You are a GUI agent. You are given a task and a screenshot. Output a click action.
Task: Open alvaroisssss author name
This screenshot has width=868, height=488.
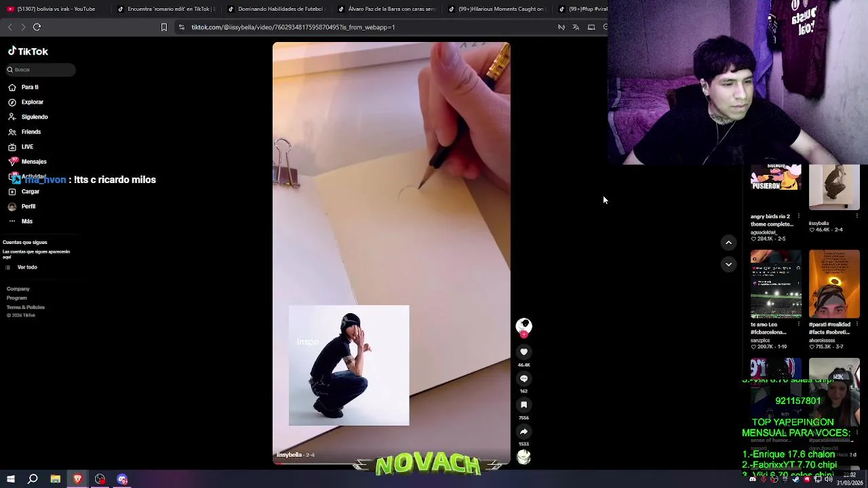point(822,340)
